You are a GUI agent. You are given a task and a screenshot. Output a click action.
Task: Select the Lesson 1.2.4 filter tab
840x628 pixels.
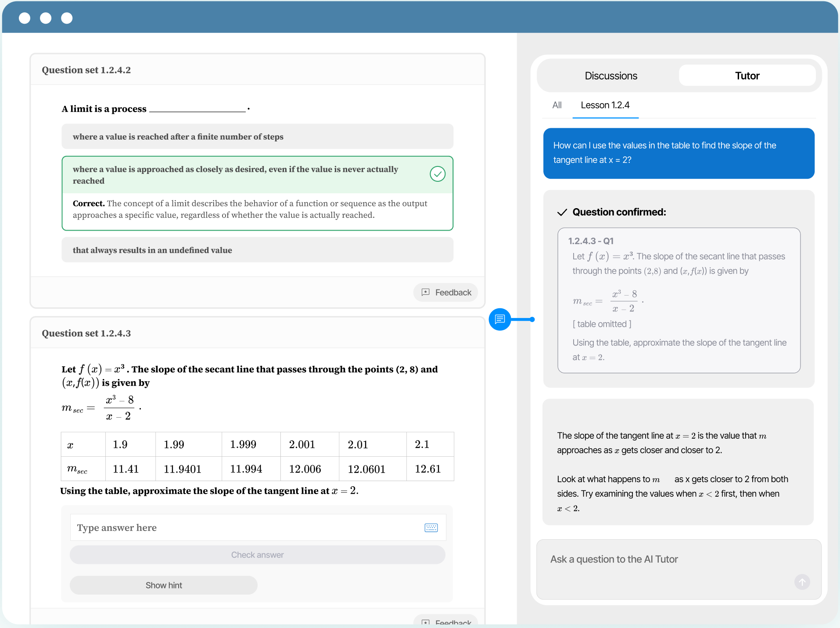click(605, 105)
